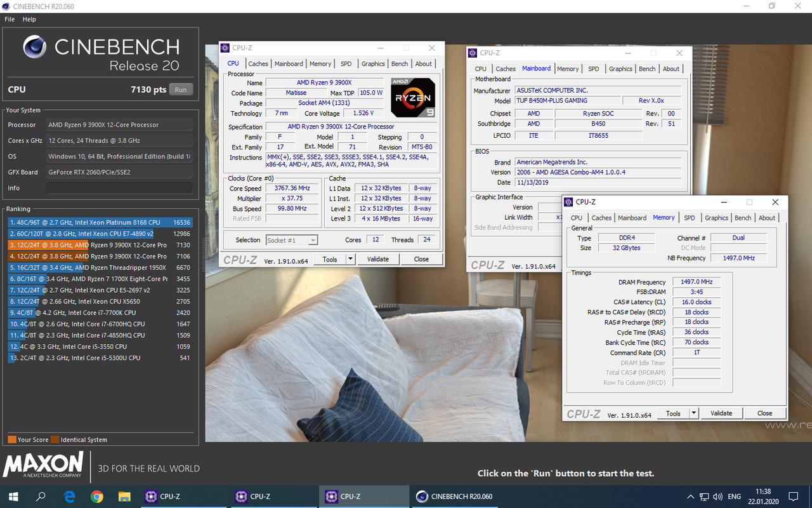
Task: Run the CPU benchmark test
Action: pyautogui.click(x=181, y=90)
